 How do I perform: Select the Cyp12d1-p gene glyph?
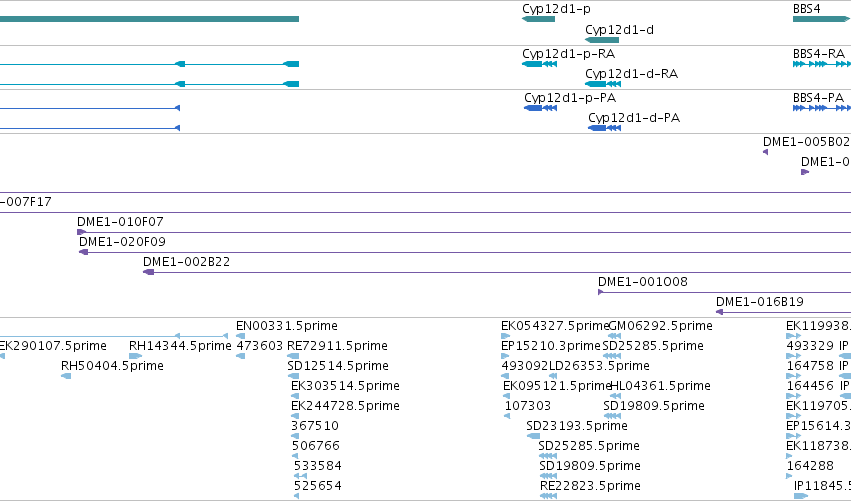538,19
